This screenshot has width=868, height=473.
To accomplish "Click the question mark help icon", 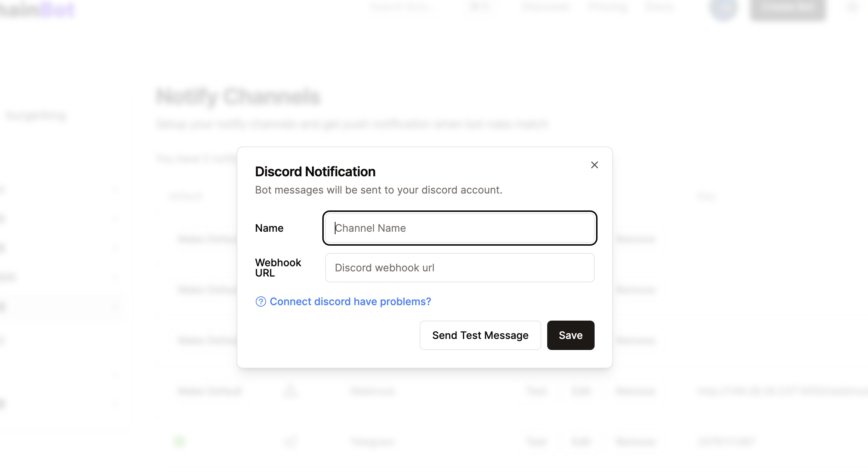I will tap(261, 302).
